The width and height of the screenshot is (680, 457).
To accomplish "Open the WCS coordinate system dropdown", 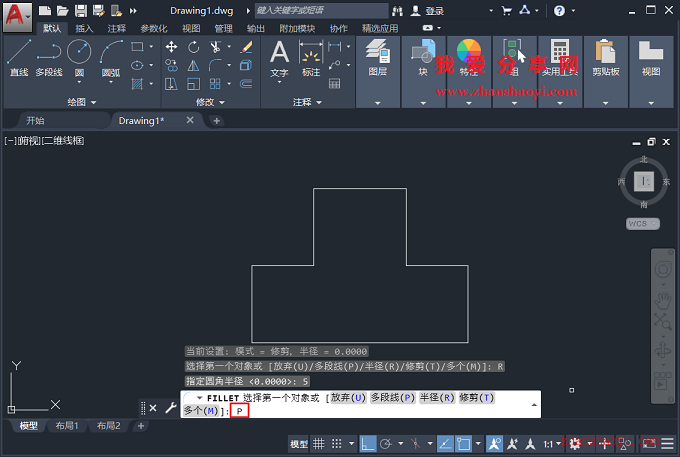I will point(643,224).
